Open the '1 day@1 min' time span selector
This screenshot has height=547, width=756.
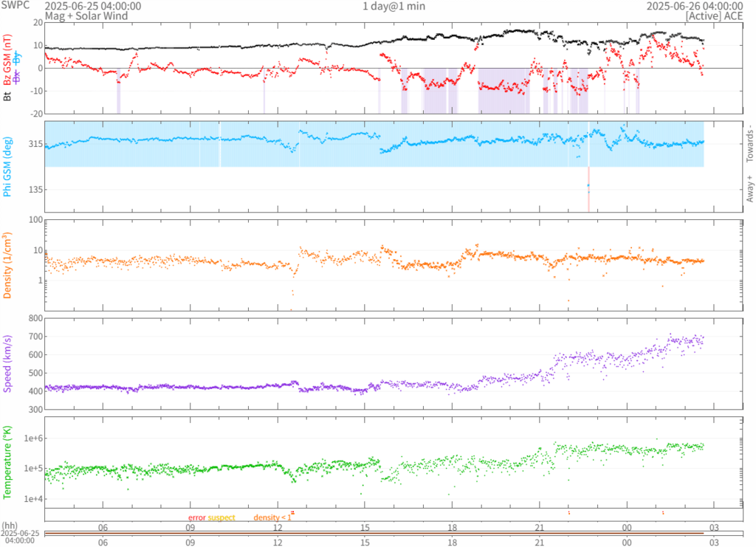pos(394,6)
